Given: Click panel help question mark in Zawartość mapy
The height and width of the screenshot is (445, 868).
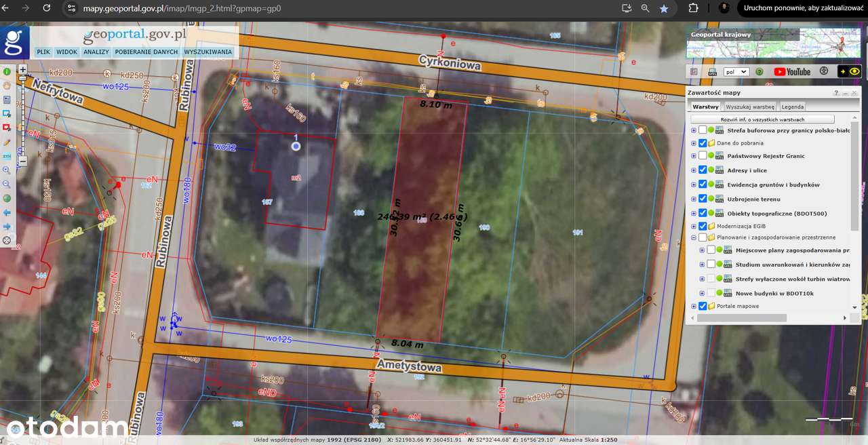Looking at the screenshot, I should pyautogui.click(x=836, y=92).
